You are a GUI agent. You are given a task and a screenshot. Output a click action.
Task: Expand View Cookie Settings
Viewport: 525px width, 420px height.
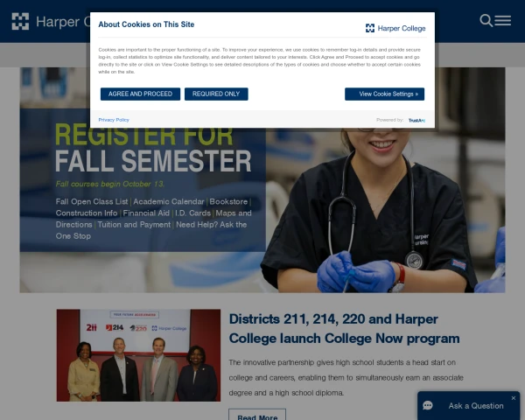pyautogui.click(x=384, y=94)
